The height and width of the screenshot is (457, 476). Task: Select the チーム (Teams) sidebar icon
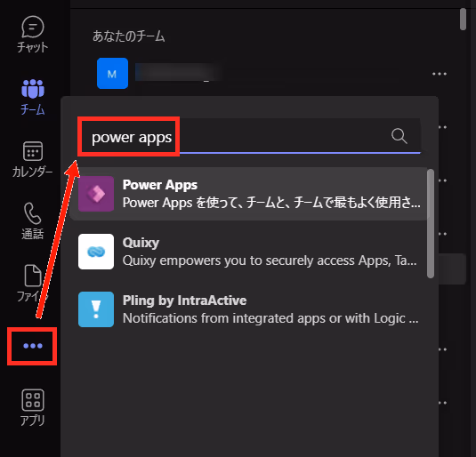click(x=33, y=97)
